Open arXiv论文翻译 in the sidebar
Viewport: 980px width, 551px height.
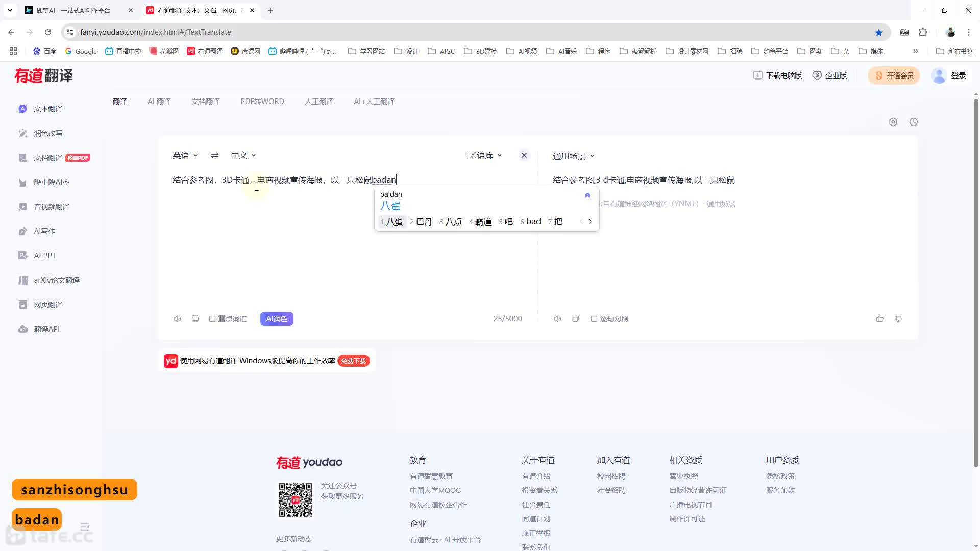pos(49,280)
